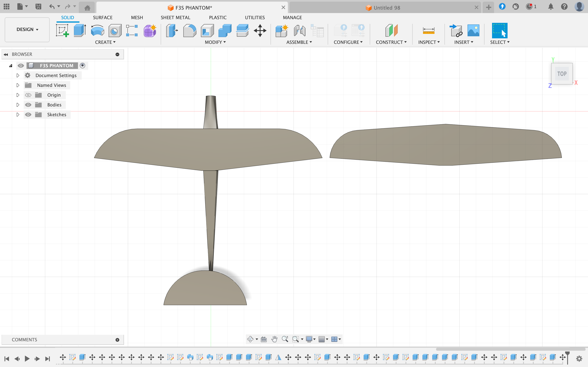
Task: Select the Measure tool under Inspect
Action: coord(429,31)
